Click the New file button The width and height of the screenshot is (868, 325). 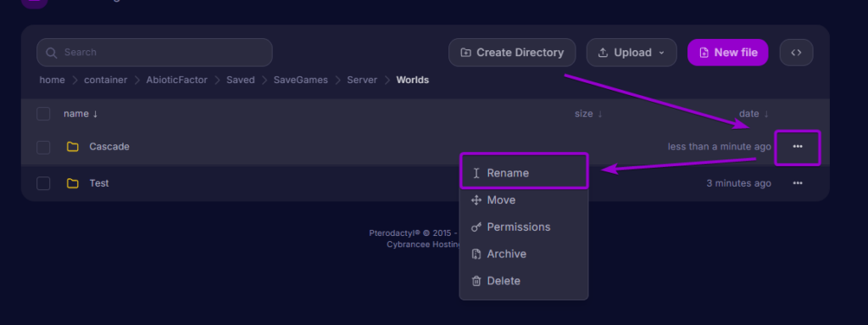(x=728, y=53)
